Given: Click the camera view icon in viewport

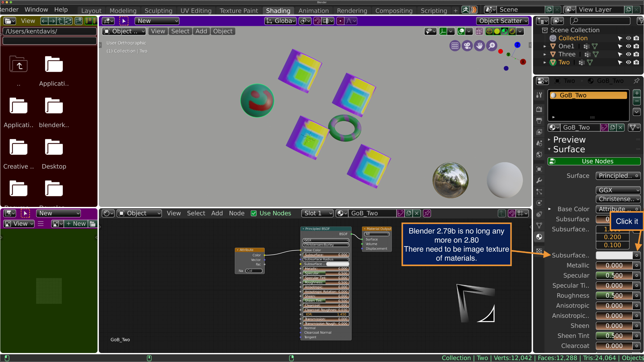Looking at the screenshot, I should (467, 46).
